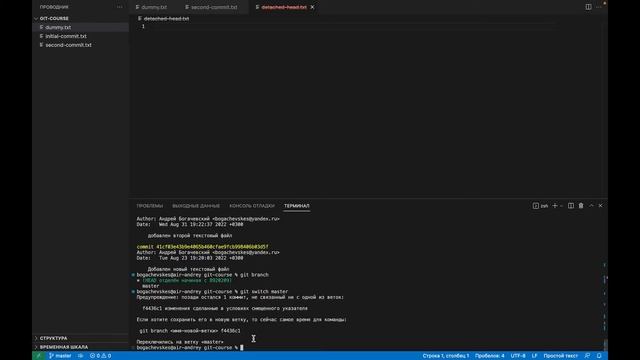Open the dummy.txt editor tab

point(151,7)
